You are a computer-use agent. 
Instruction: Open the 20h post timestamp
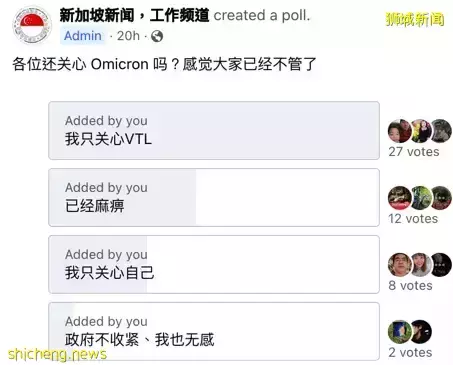point(128,36)
